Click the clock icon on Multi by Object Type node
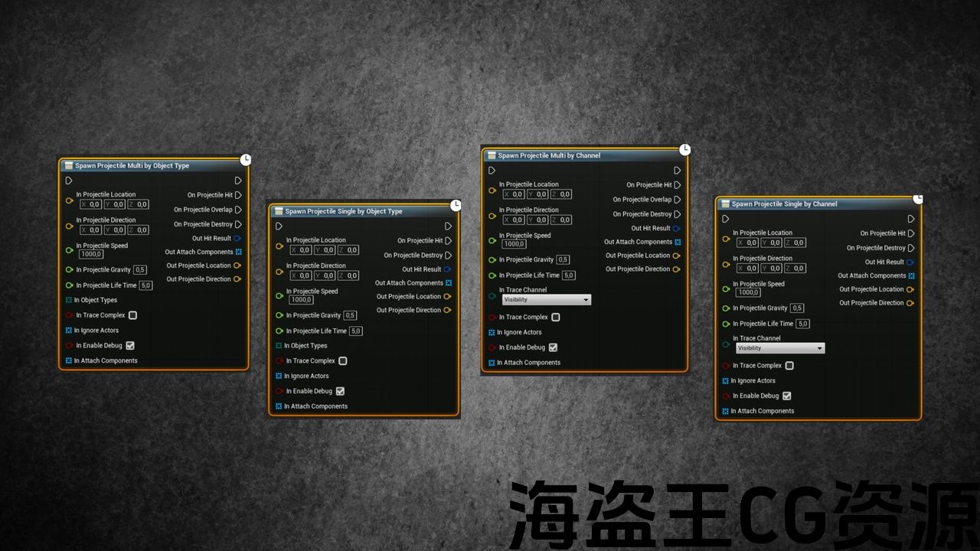Screen dimensions: 980x551 [245, 160]
